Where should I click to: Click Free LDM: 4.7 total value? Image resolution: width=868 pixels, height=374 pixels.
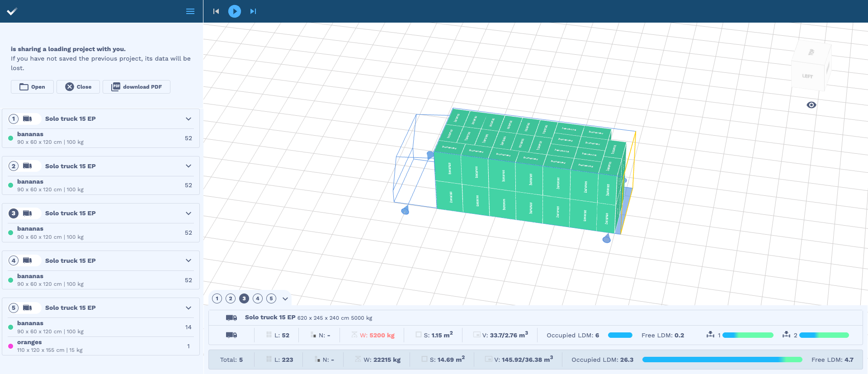point(832,360)
